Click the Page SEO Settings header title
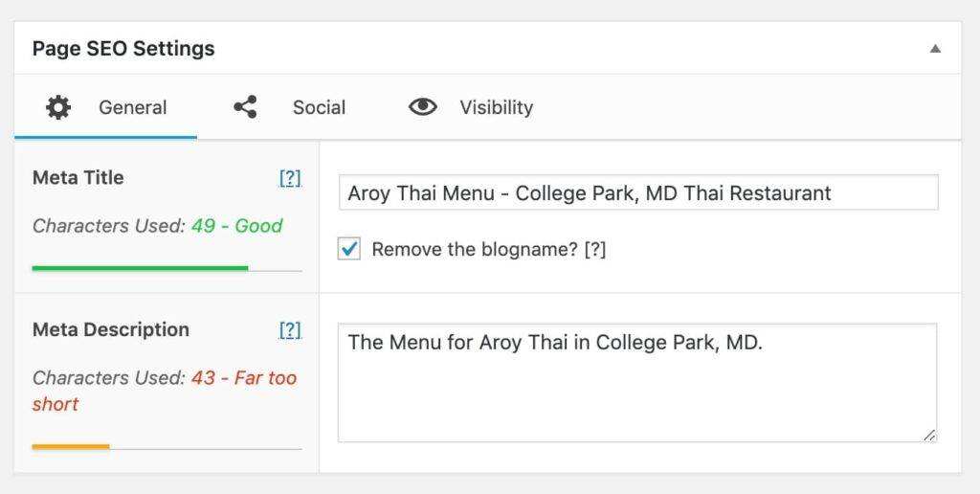The height and width of the screenshot is (494, 980). pyautogui.click(x=123, y=49)
